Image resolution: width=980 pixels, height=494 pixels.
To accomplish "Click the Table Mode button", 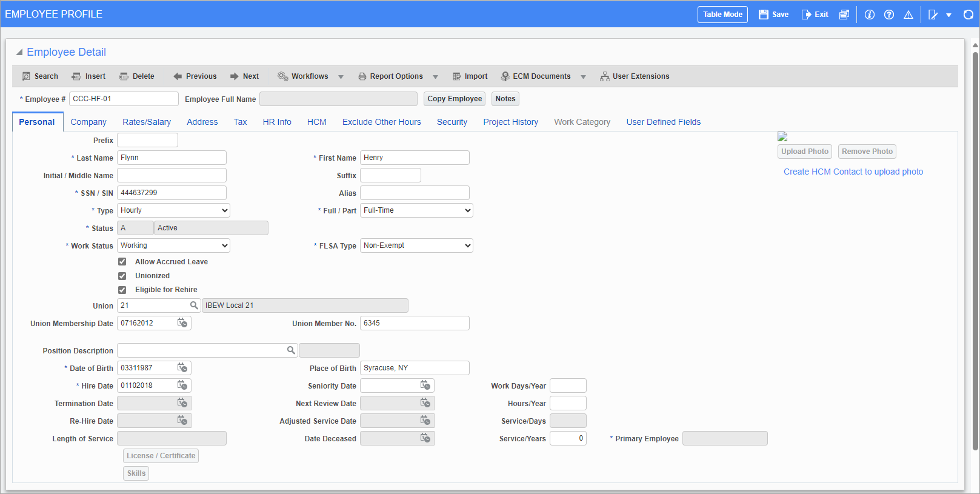I will pyautogui.click(x=723, y=15).
